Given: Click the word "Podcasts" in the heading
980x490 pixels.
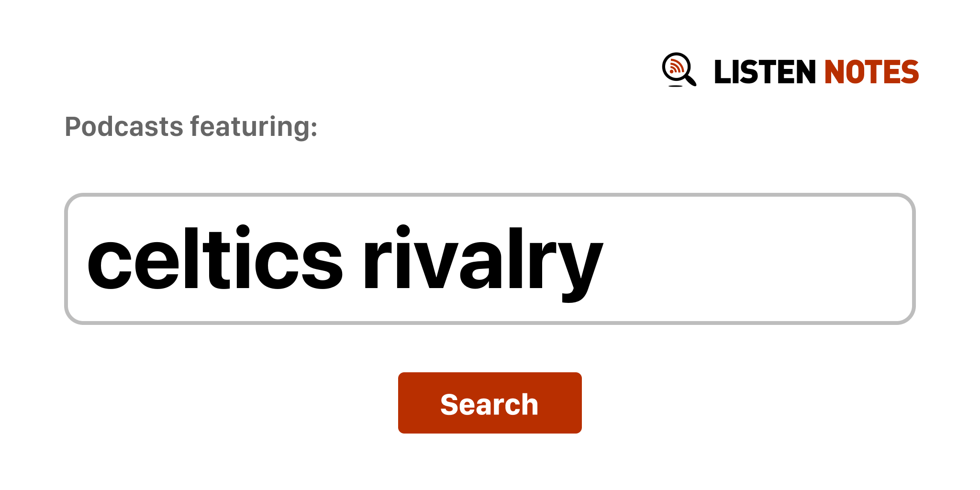Looking at the screenshot, I should tap(124, 127).
